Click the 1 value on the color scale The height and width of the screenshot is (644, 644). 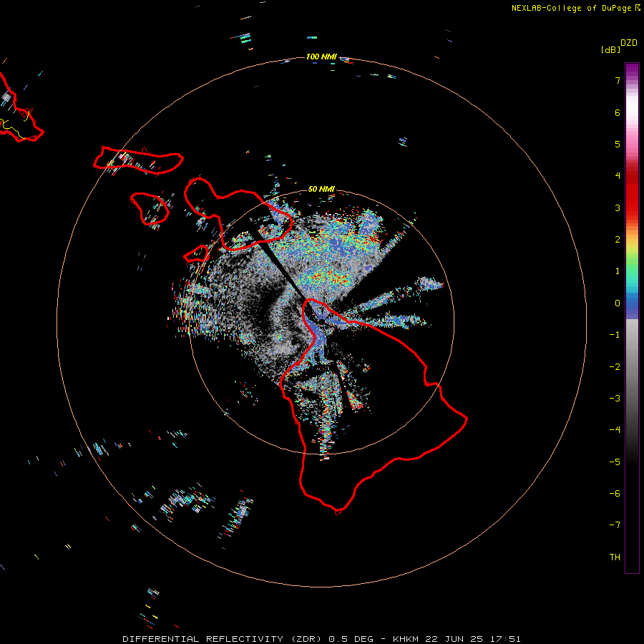click(618, 271)
